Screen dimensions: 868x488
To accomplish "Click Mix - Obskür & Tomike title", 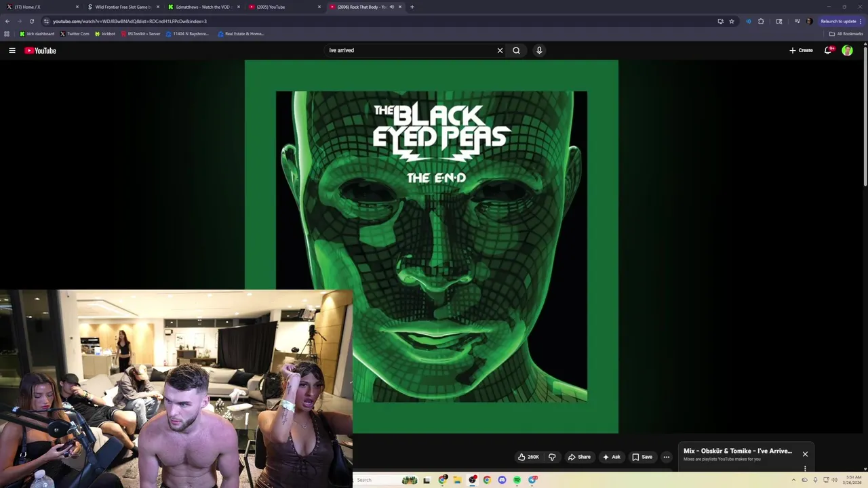I will point(738,451).
